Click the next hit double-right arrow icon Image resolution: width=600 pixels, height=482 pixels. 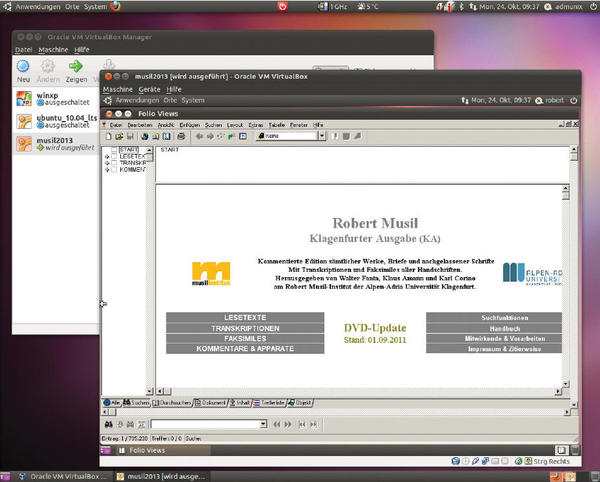(x=288, y=424)
